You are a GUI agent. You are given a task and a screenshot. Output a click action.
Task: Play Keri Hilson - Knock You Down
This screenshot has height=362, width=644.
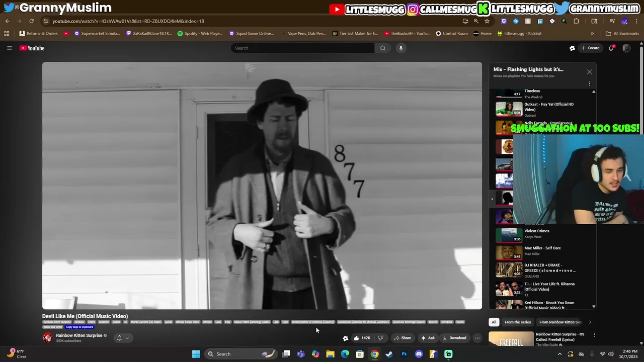(543, 305)
